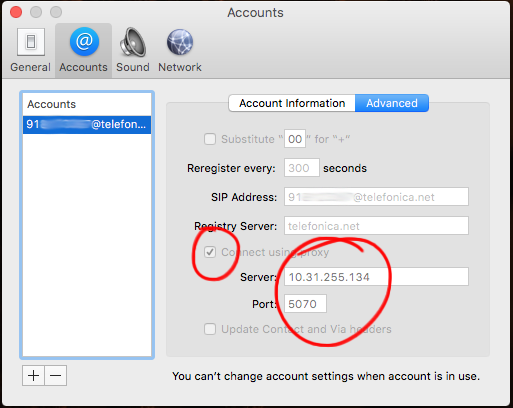Toggle Substitute 00 for plus checkbox
Viewport: 513px width, 408px height.
210,139
